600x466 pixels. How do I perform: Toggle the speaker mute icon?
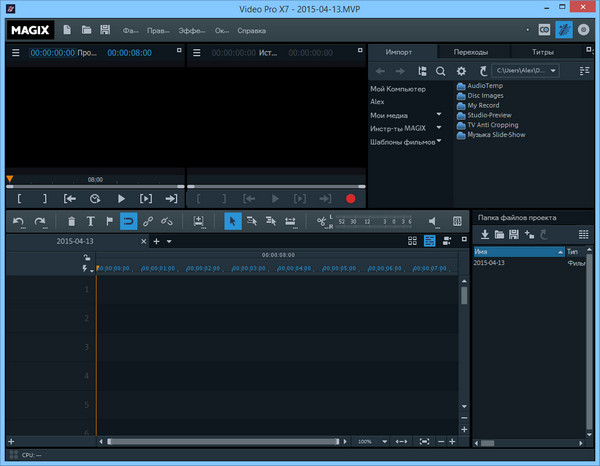tap(434, 221)
